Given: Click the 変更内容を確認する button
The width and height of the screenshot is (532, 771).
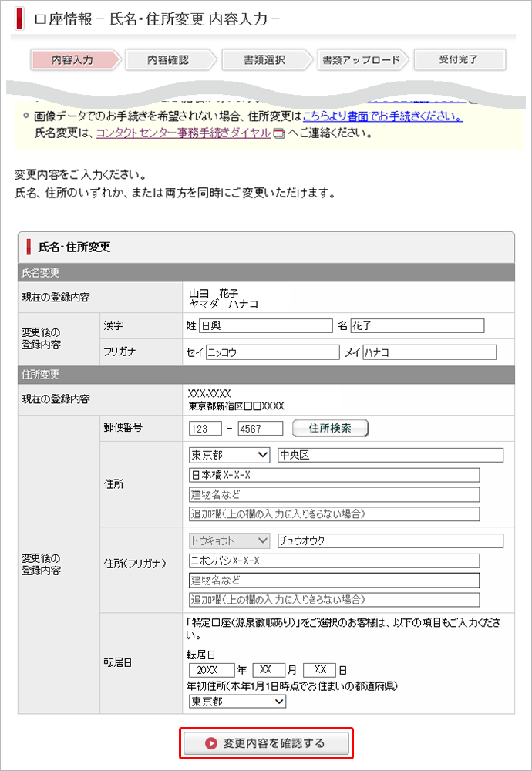Looking at the screenshot, I should coord(266,743).
